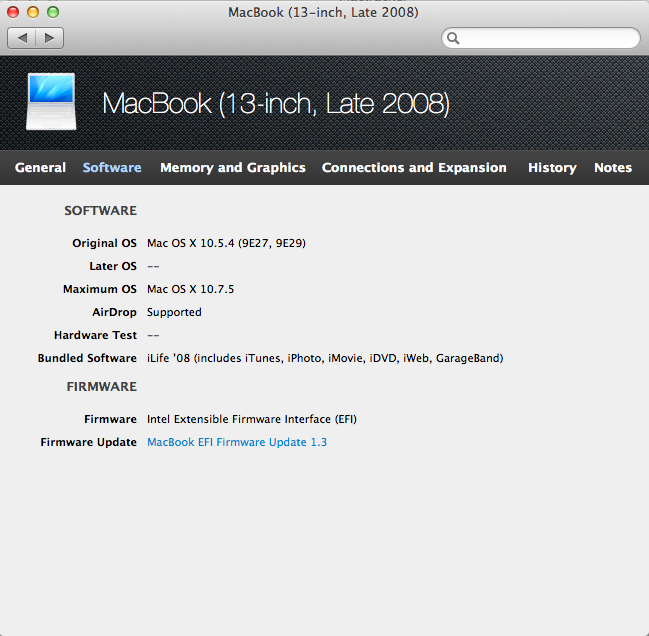Click the Bundled Software iLife '08 text
Viewport: 649px width, 636px height.
(325, 358)
